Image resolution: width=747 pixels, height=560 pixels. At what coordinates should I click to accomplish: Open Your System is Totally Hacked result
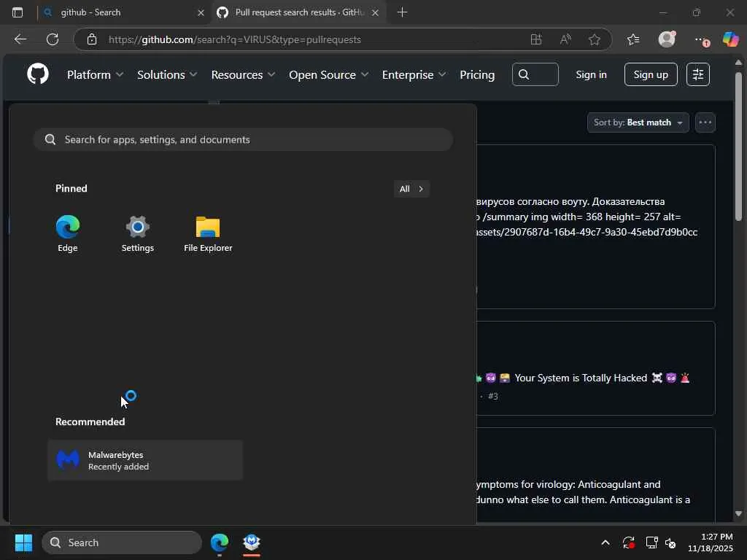click(581, 378)
